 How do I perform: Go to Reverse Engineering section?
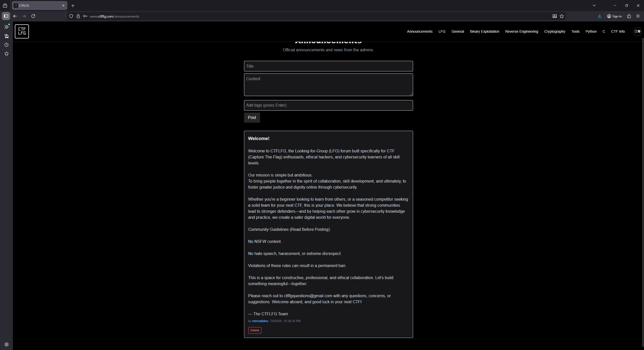point(521,31)
